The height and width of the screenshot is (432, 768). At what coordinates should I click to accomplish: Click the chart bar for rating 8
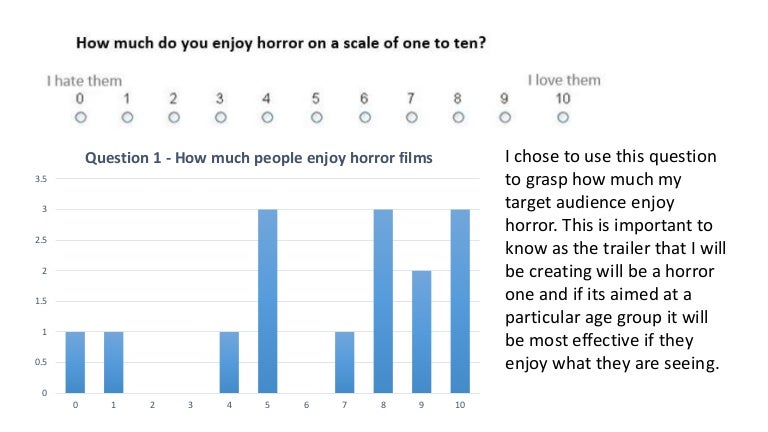(x=383, y=301)
